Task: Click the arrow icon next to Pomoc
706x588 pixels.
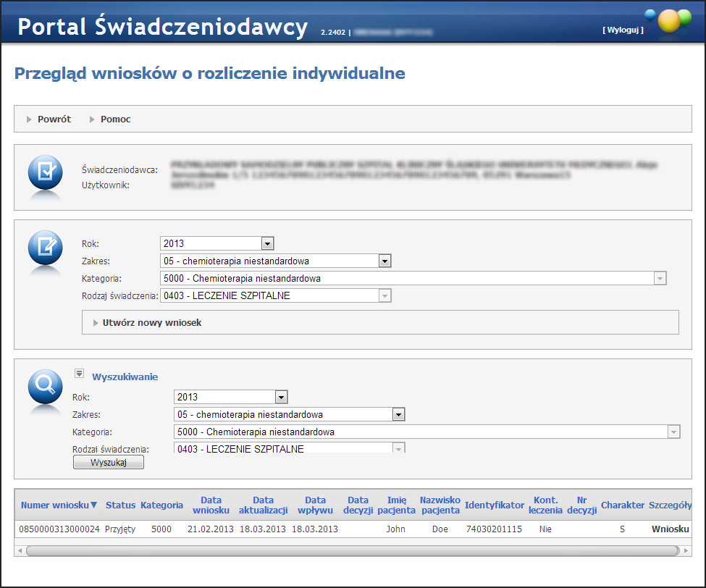Action: coord(92,119)
